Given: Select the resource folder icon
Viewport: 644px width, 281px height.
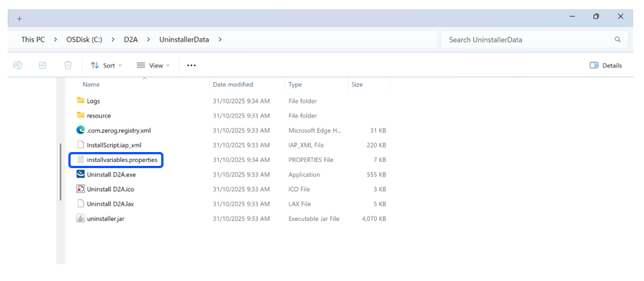Looking at the screenshot, I should [81, 115].
